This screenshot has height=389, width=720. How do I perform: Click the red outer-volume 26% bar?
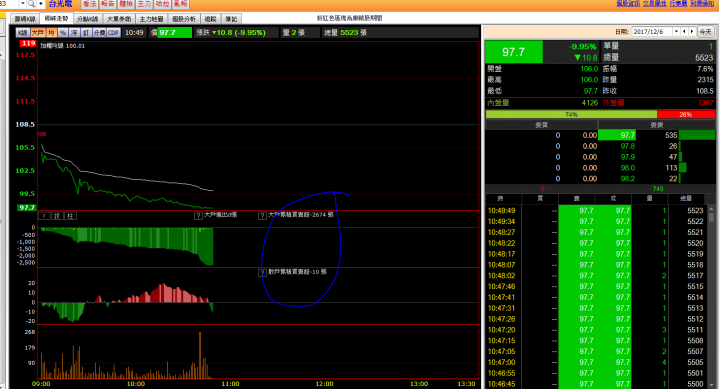[686, 114]
